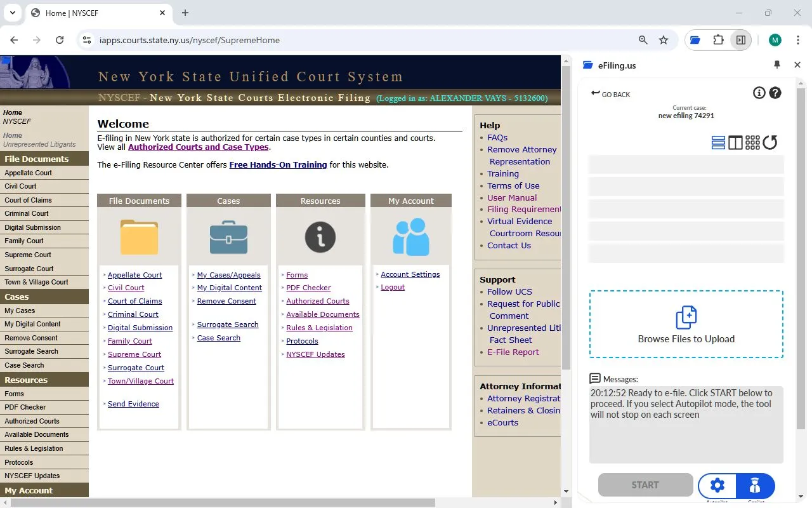Close the Home | NYSCEF tab
The width and height of the screenshot is (812, 508).
162,13
